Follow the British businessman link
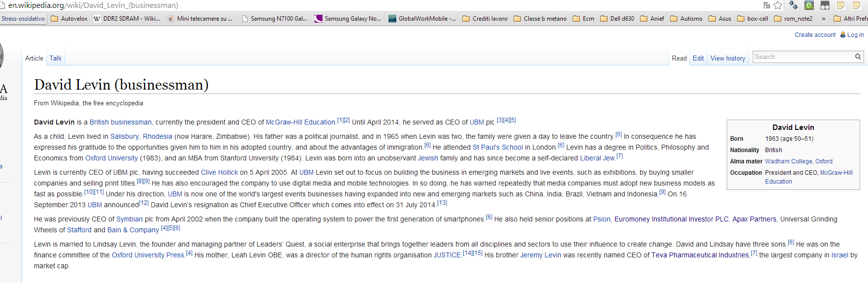The image size is (868, 283). (x=121, y=122)
